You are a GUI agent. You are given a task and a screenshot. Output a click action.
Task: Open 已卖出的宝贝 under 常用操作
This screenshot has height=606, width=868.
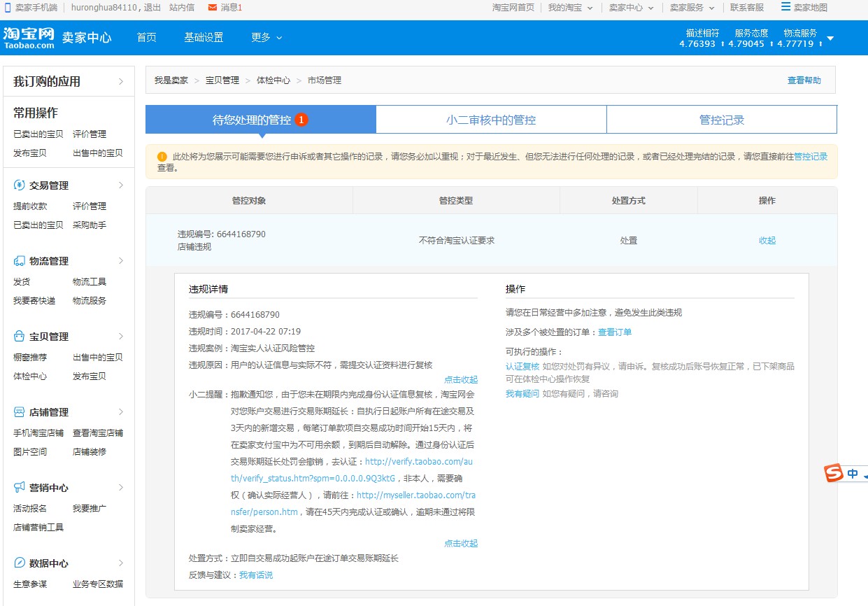coord(38,134)
